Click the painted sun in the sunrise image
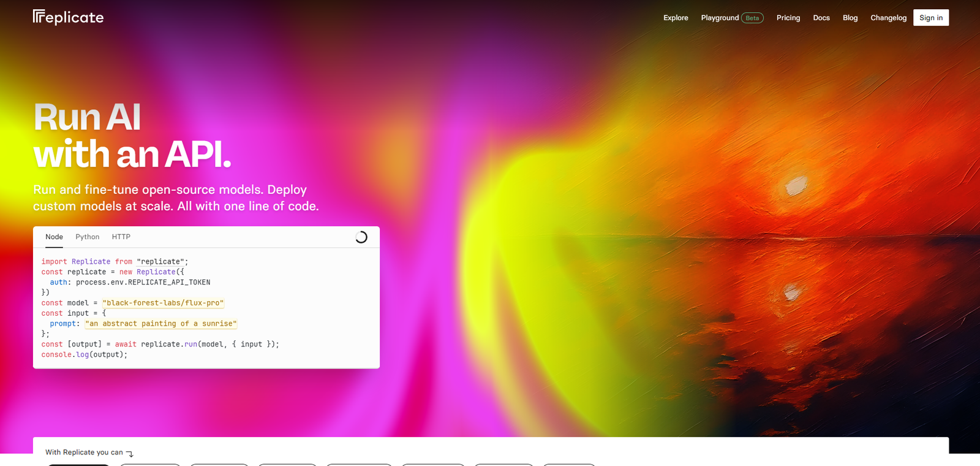Image resolution: width=980 pixels, height=466 pixels. click(x=796, y=185)
